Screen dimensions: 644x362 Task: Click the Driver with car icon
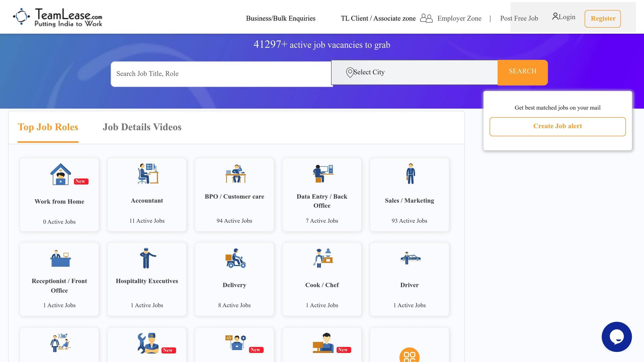tap(410, 258)
